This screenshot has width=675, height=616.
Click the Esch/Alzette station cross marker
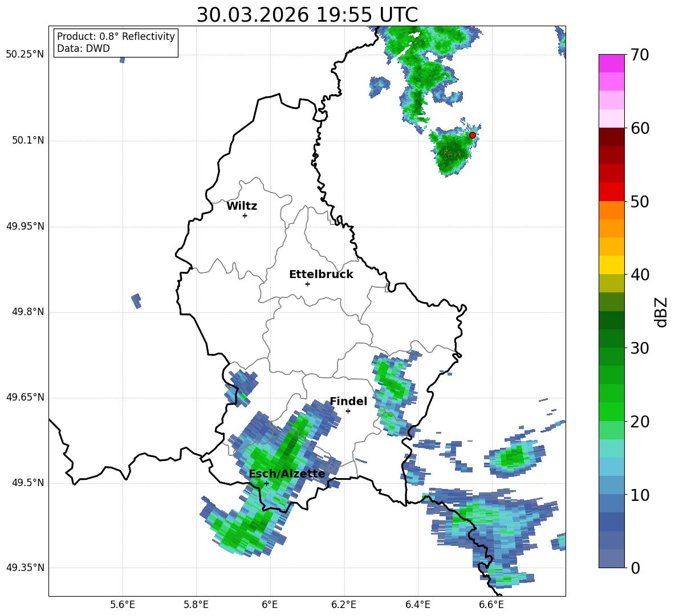(x=266, y=483)
